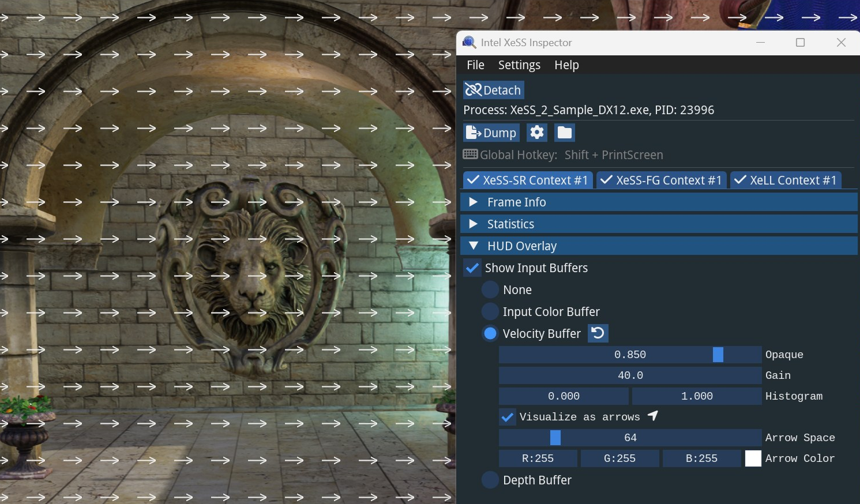
Task: Open the dump folder icon
Action: (x=565, y=133)
